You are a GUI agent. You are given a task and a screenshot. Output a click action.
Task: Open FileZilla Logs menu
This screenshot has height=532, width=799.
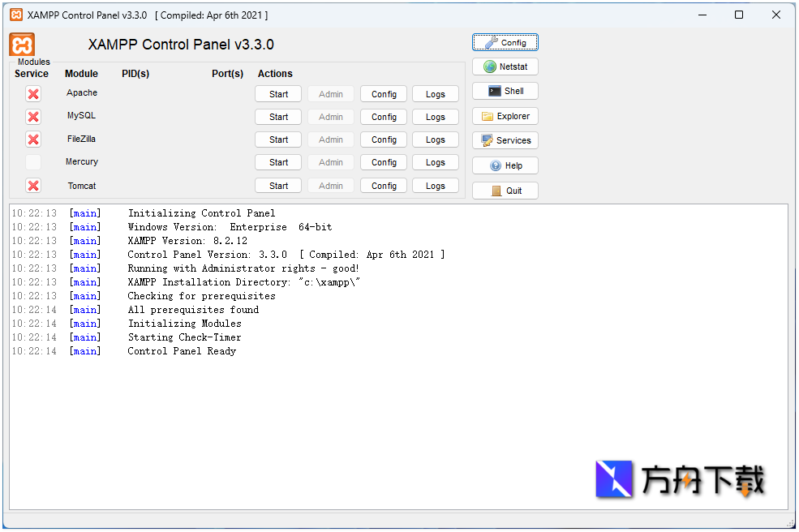[435, 139]
